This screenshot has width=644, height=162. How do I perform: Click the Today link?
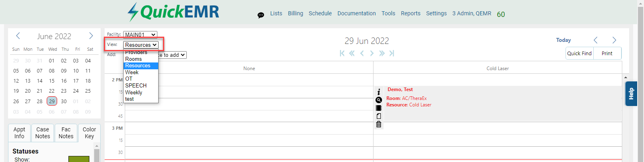click(563, 40)
